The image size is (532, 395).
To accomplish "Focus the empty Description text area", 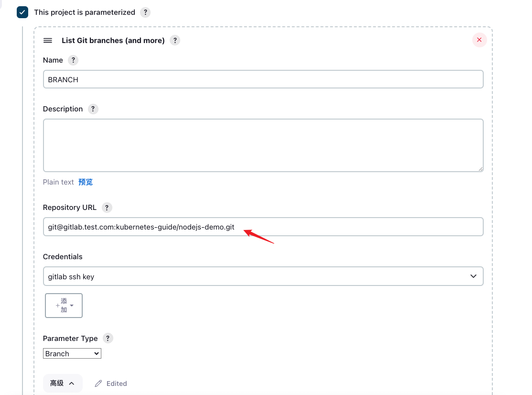I will (x=263, y=145).
